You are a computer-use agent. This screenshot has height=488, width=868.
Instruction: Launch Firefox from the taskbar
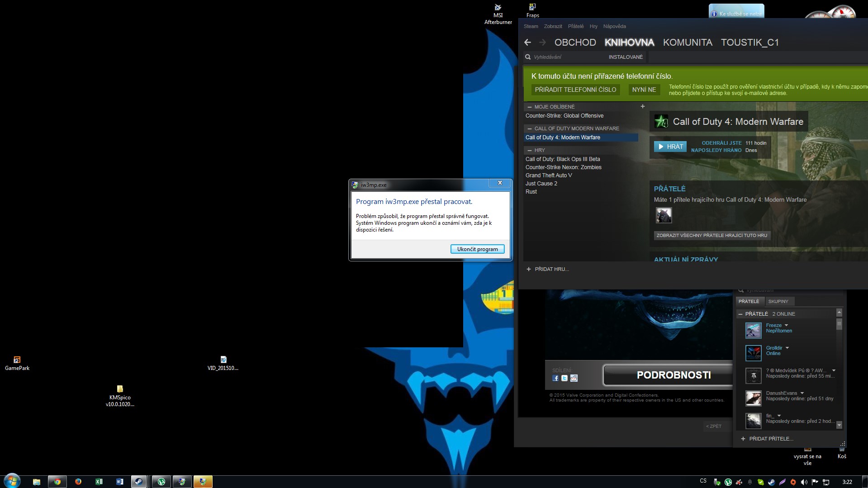(x=78, y=482)
